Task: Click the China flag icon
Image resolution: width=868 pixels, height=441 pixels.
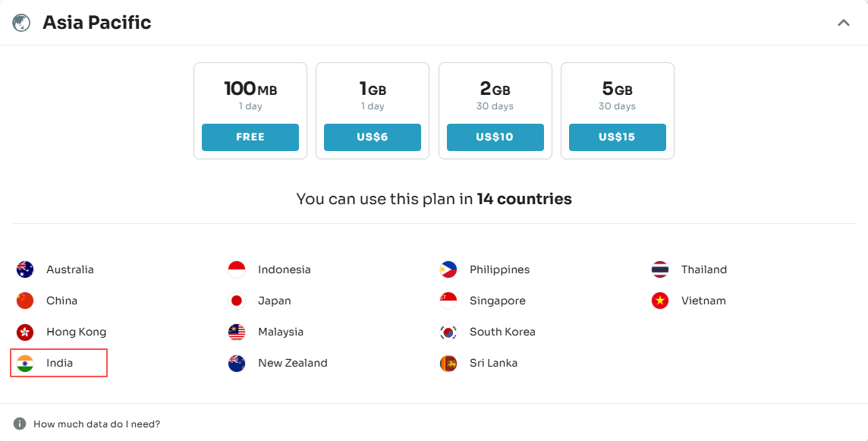Action: (25, 301)
